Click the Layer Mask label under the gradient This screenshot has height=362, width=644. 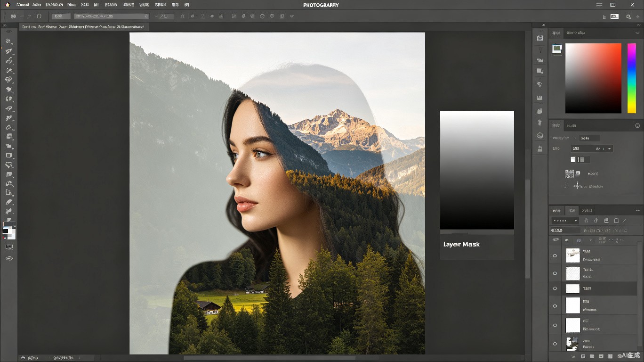[461, 244]
